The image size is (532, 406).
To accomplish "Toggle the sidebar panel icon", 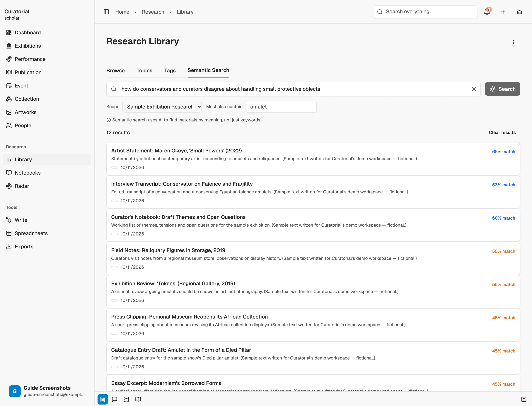I will pyautogui.click(x=106, y=12).
